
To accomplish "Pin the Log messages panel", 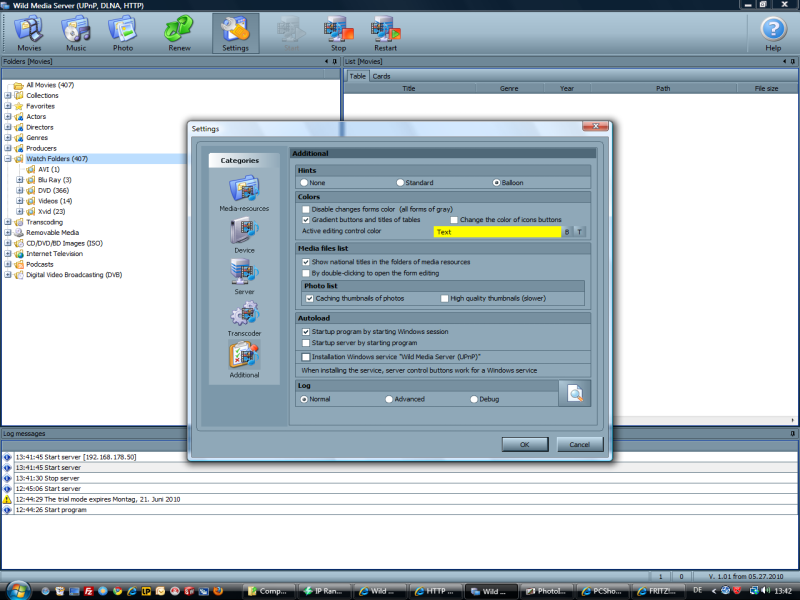I will point(792,434).
